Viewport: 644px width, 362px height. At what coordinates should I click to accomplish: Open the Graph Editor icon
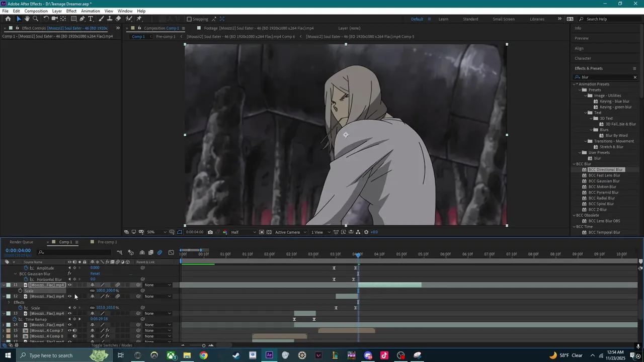(171, 252)
